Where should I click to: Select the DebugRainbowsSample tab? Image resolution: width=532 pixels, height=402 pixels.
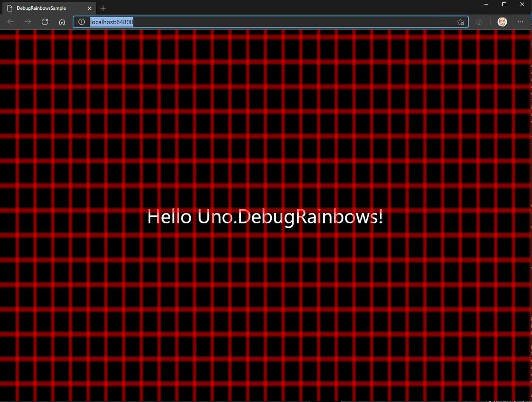(x=49, y=8)
